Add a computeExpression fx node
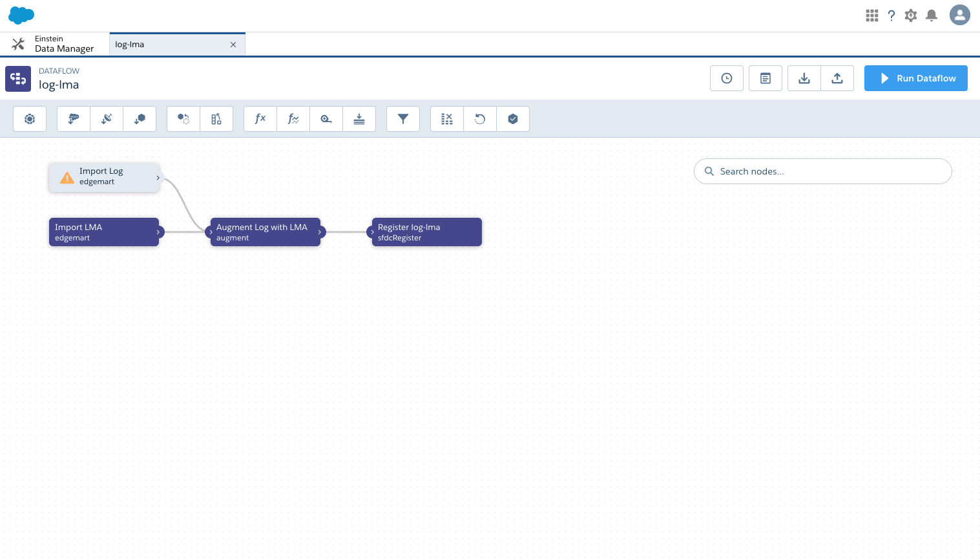Viewport: 980px width, 559px height. pos(260,119)
